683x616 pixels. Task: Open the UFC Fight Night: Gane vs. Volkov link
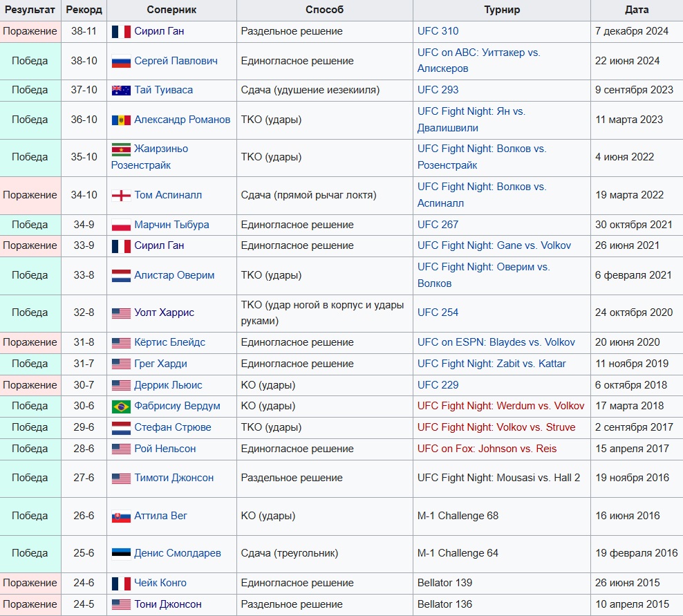494,245
